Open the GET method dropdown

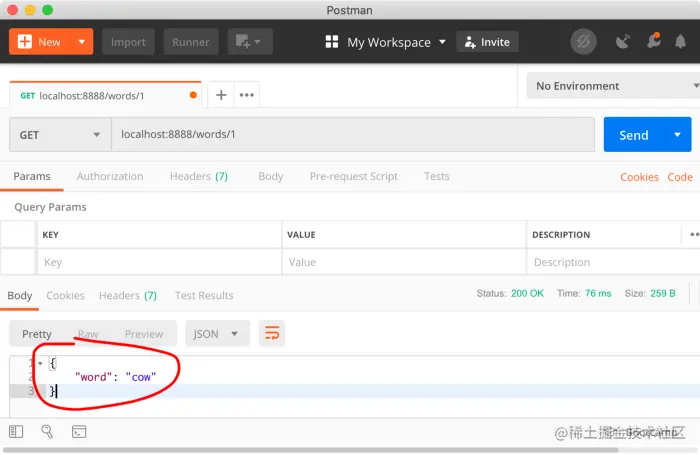60,134
